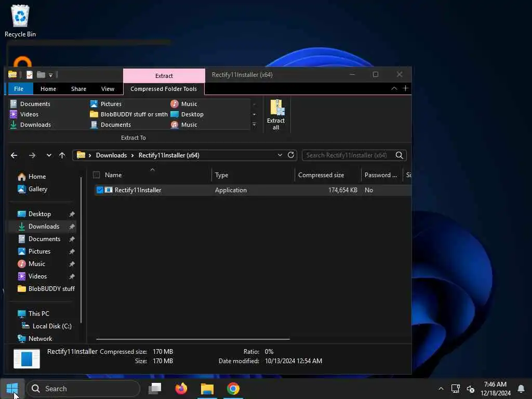
Task: Open Local Disk (C:) in navigation pane
Action: (x=46, y=326)
